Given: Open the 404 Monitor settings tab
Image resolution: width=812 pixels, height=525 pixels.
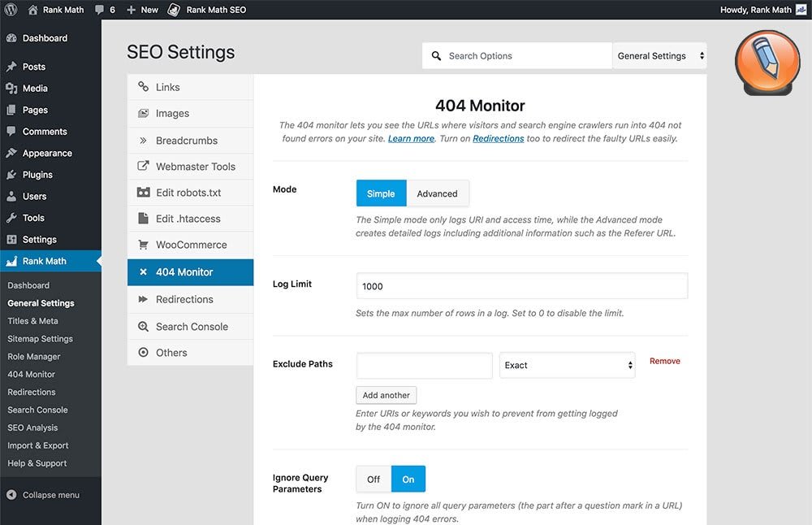Looking at the screenshot, I should [x=190, y=272].
